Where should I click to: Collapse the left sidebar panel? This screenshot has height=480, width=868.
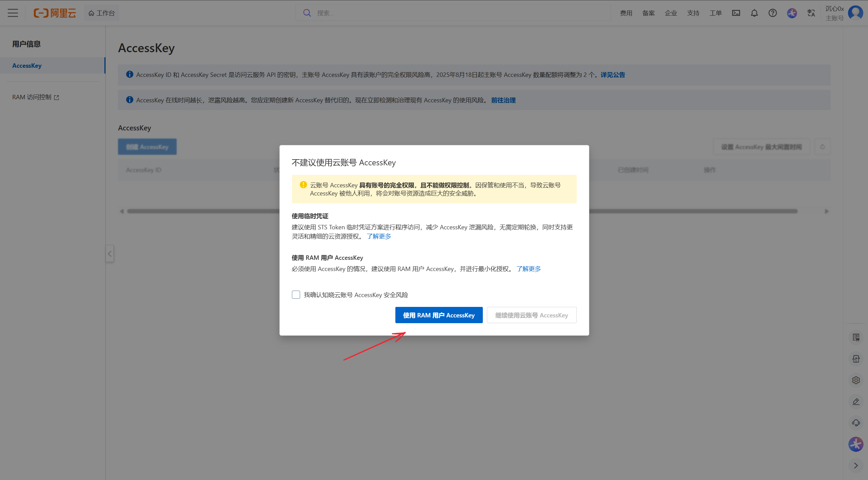click(x=110, y=253)
